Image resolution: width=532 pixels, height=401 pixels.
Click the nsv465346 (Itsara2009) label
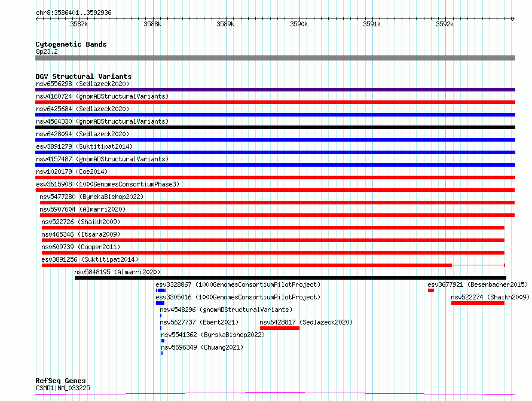pyautogui.click(x=81, y=234)
